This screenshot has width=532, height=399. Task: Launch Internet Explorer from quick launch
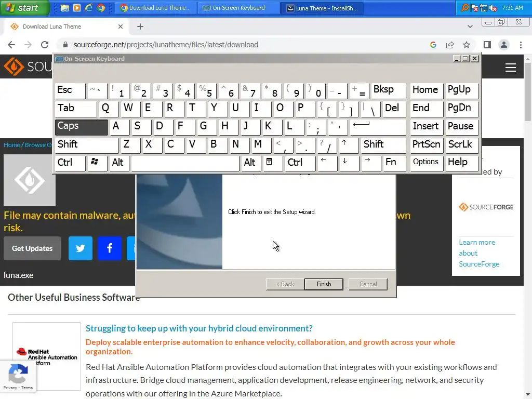[88, 8]
